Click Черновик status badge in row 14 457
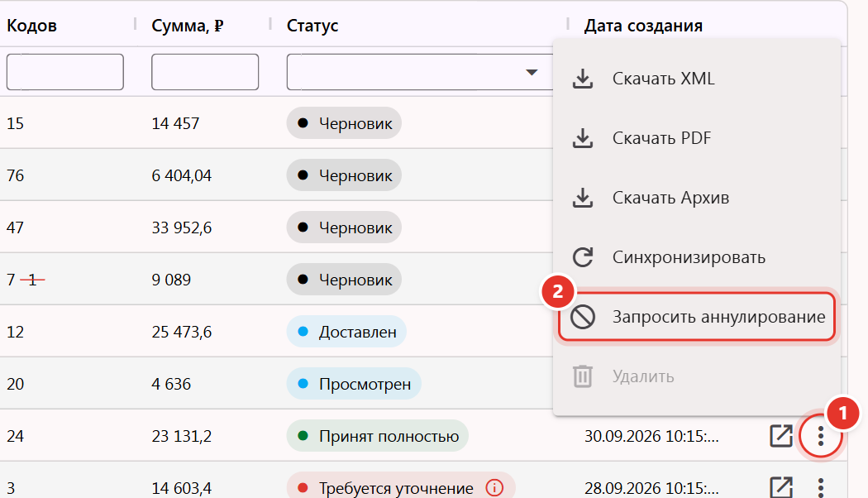The image size is (868, 498). click(344, 123)
